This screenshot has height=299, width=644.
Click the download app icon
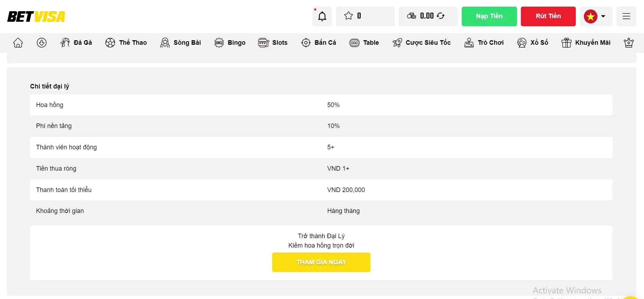pos(42,43)
